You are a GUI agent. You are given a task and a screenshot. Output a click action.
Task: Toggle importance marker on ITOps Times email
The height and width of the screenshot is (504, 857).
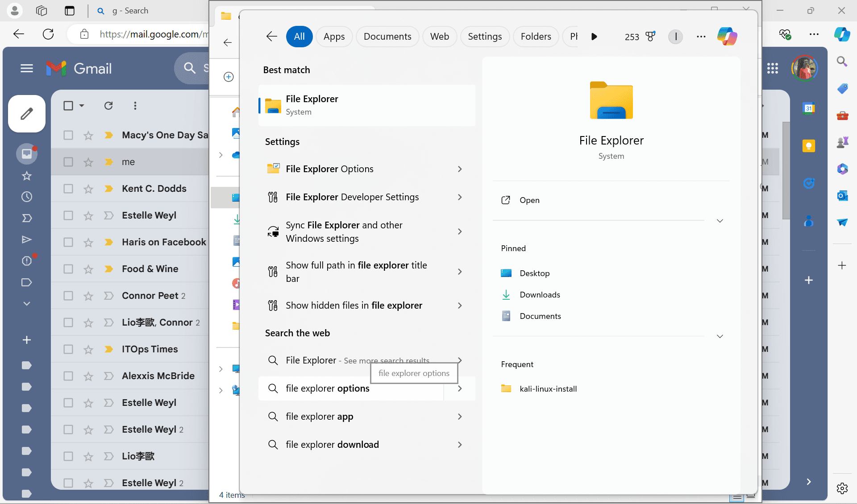108,349
